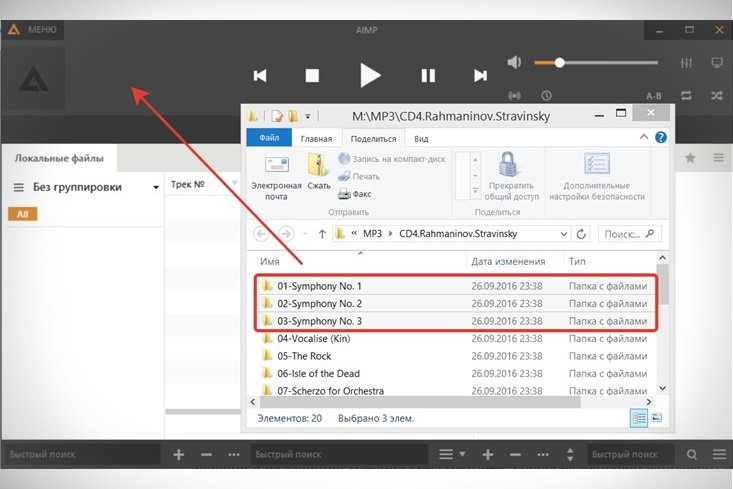Screen dimensions: 733x489
Task: Toggle shuffle mode in AIMP
Action: click(x=717, y=96)
